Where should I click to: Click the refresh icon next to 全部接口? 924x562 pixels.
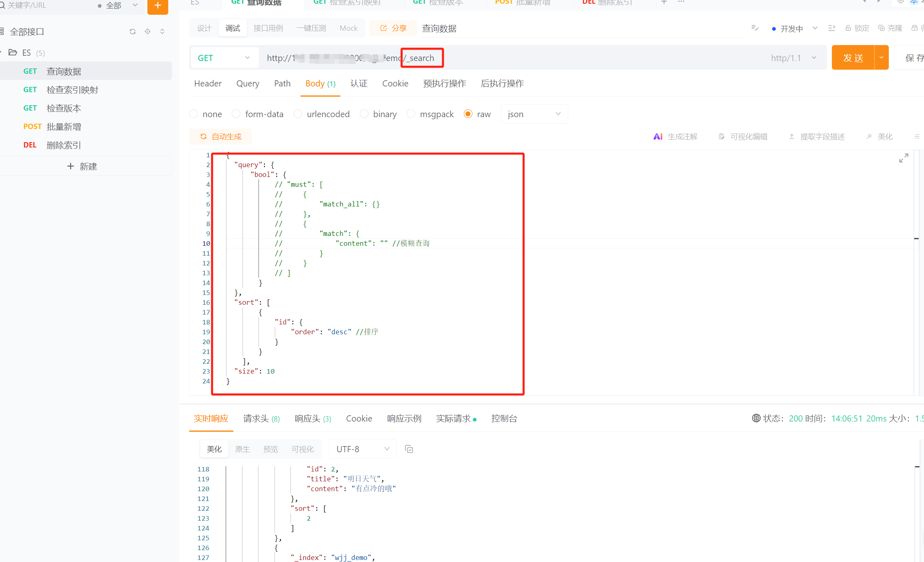point(132,31)
